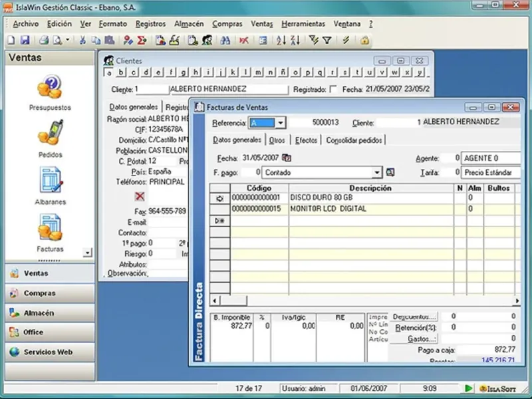This screenshot has height=399, width=532.
Task: Click the Cliente name field in Clientes window
Action: [x=229, y=89]
